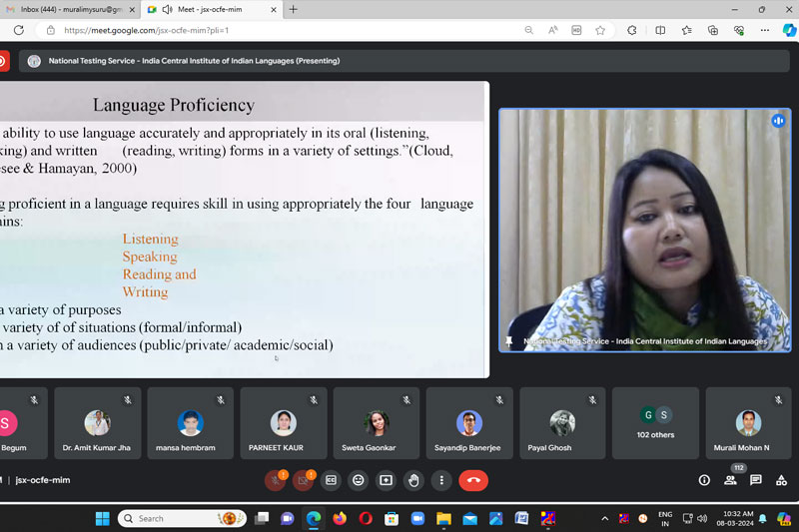Launch Opera browser from the taskbar
Screen dimensions: 799x532
tap(366, 518)
